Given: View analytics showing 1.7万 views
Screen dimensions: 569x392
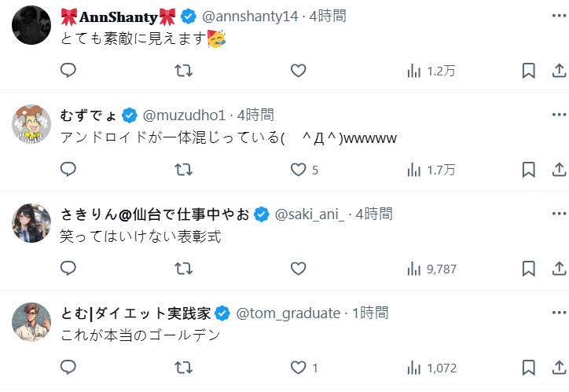Looking at the screenshot, I should point(430,170).
